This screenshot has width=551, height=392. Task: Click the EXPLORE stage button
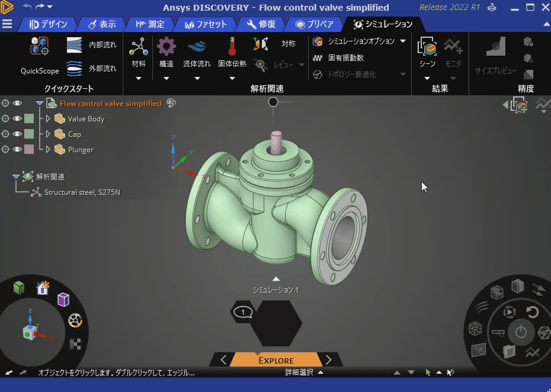276,360
